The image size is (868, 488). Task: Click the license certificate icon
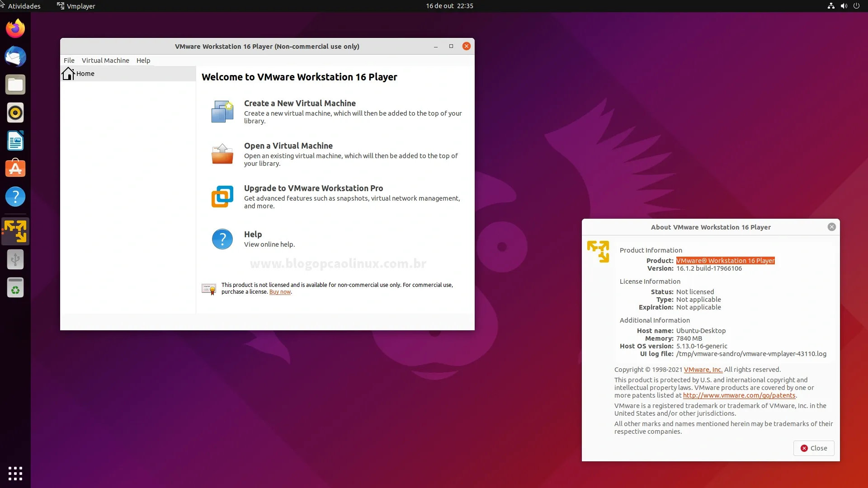209,289
